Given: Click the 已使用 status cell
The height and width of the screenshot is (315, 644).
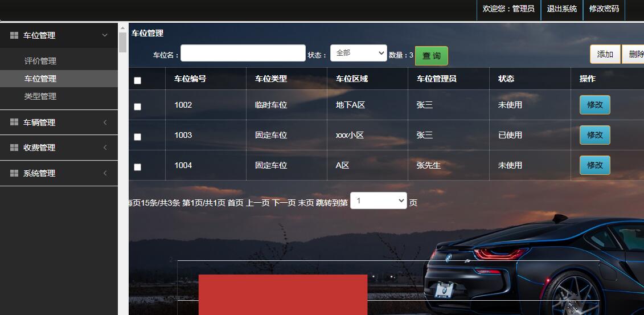Looking at the screenshot, I should (x=510, y=135).
